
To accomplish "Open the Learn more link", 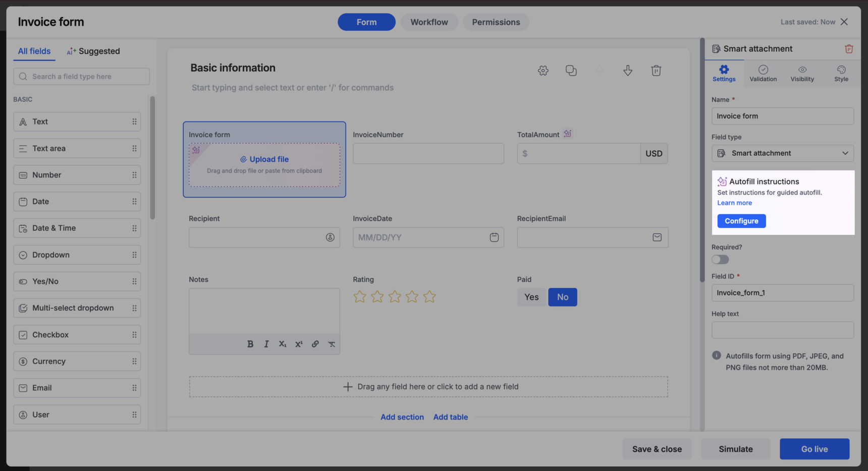I will pyautogui.click(x=734, y=203).
